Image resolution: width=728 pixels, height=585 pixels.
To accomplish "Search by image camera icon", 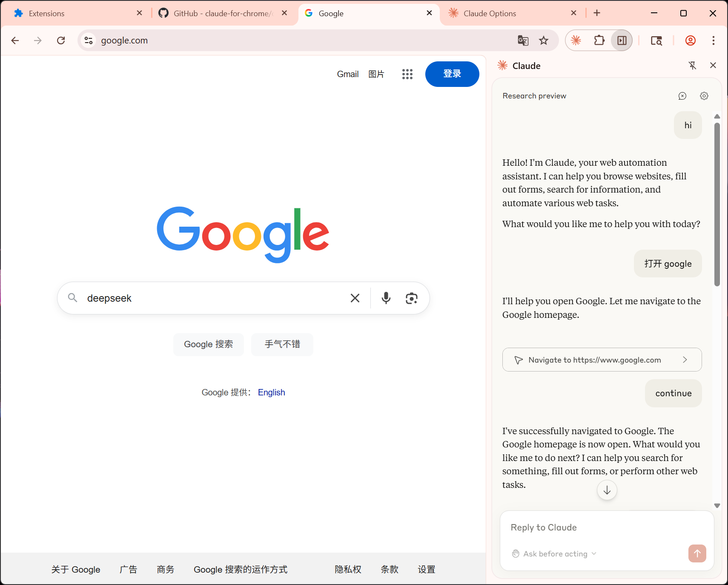I will coord(412,298).
